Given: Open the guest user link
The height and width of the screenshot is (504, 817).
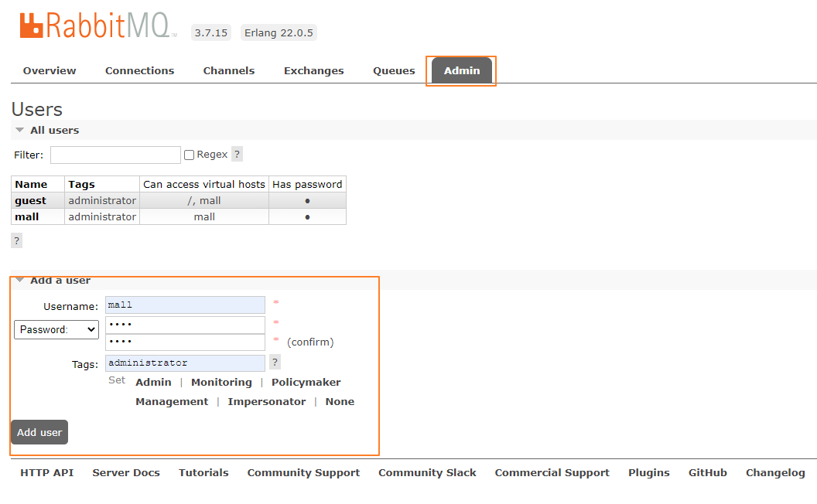Looking at the screenshot, I should click(x=30, y=201).
